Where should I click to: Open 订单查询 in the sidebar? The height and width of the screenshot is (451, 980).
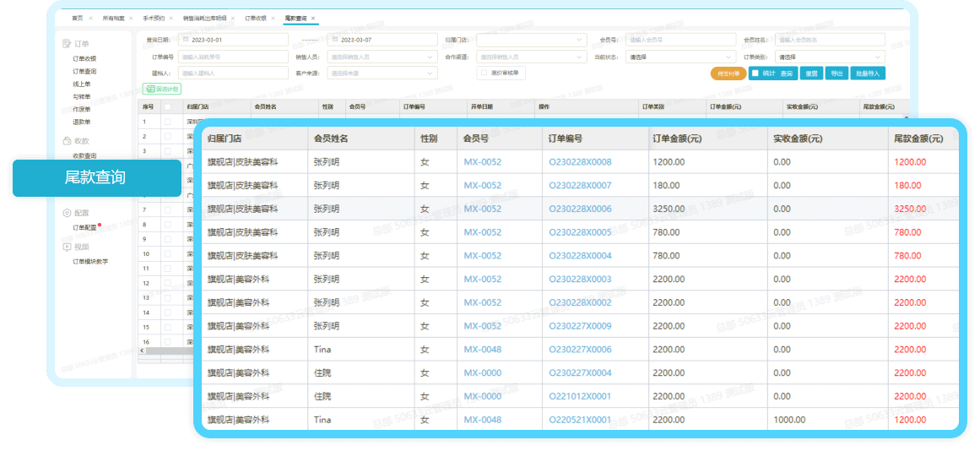(x=84, y=71)
